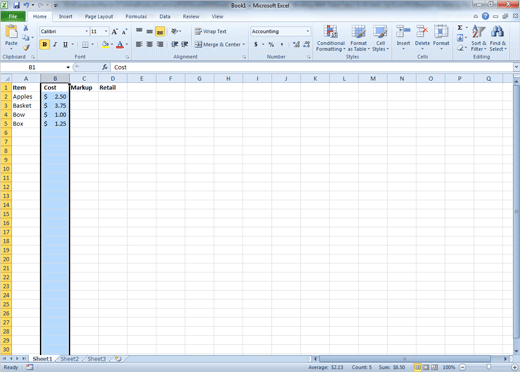Toggle Bold formatting

pos(45,44)
